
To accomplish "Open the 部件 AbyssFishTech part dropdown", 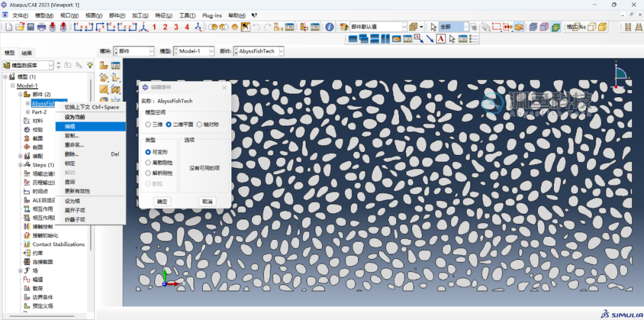I will pos(259,51).
